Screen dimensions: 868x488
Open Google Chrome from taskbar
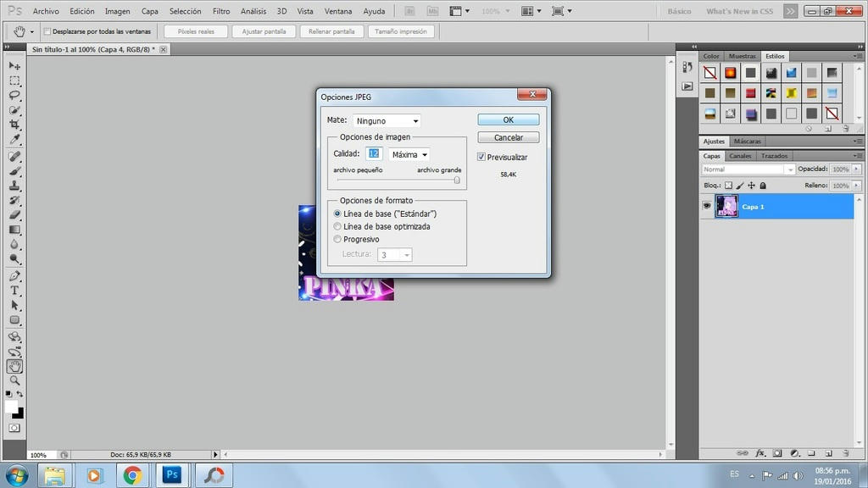[x=132, y=475]
